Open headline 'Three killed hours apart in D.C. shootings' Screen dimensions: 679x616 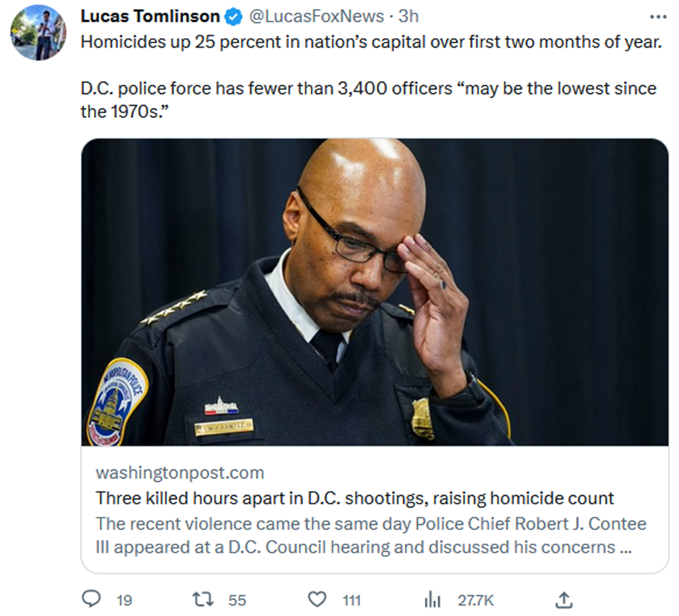[x=355, y=498]
